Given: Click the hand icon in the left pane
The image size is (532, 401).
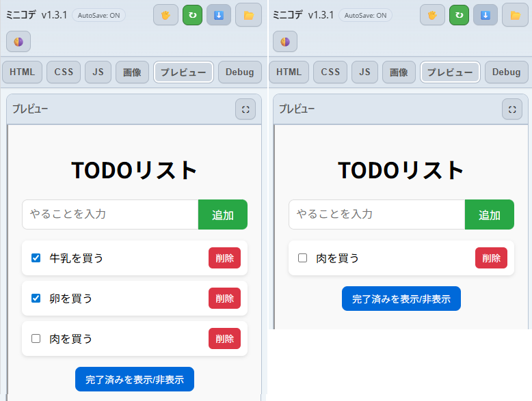Looking at the screenshot, I should (x=165, y=14).
